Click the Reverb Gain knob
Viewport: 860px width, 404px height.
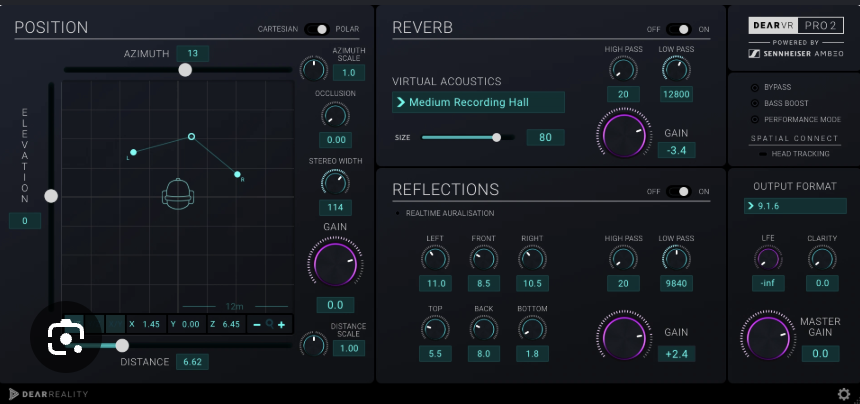coord(624,134)
